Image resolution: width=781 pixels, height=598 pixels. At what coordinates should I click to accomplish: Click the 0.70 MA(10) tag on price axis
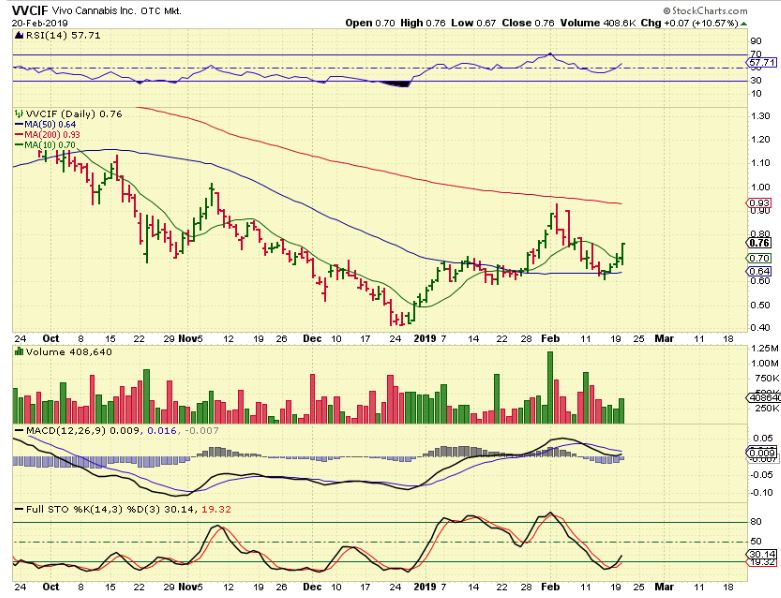coord(760,258)
